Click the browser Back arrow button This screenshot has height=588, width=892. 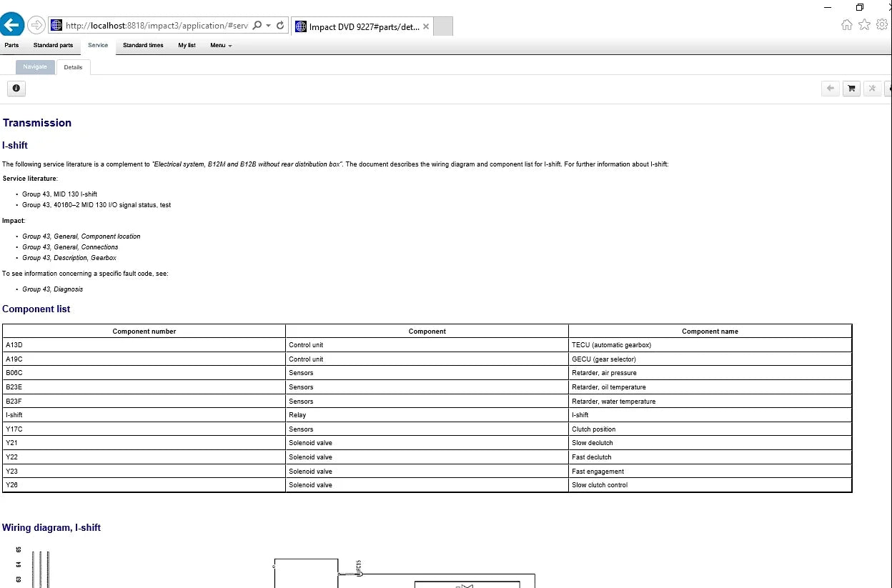click(11, 25)
